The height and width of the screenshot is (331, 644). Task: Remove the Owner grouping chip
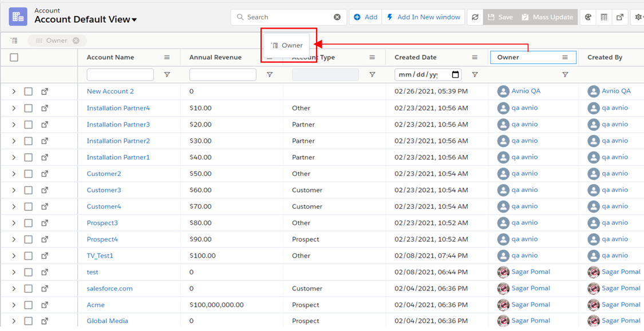[76, 41]
